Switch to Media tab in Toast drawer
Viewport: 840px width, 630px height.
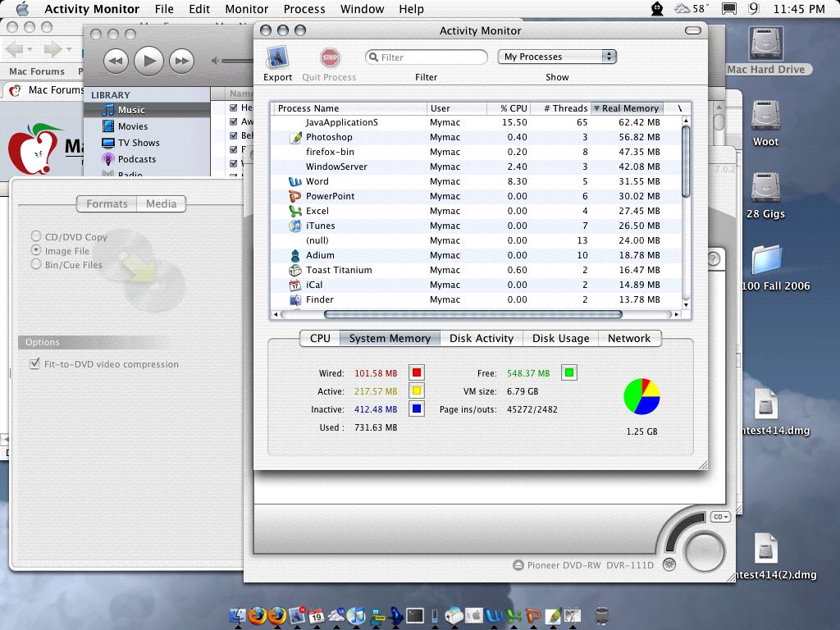162,203
